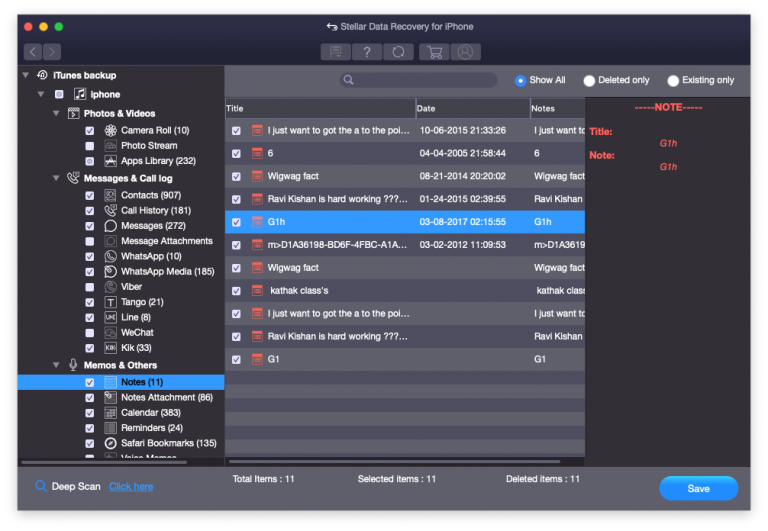Screen dimensions: 768x531
Task: Select the Existing only radio button
Action: 673,80
